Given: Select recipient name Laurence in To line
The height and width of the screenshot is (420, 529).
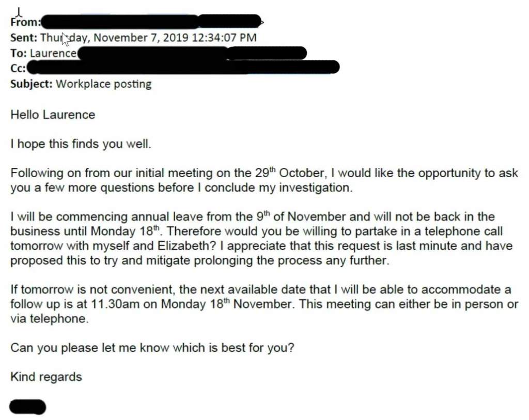Looking at the screenshot, I should tap(53, 53).
